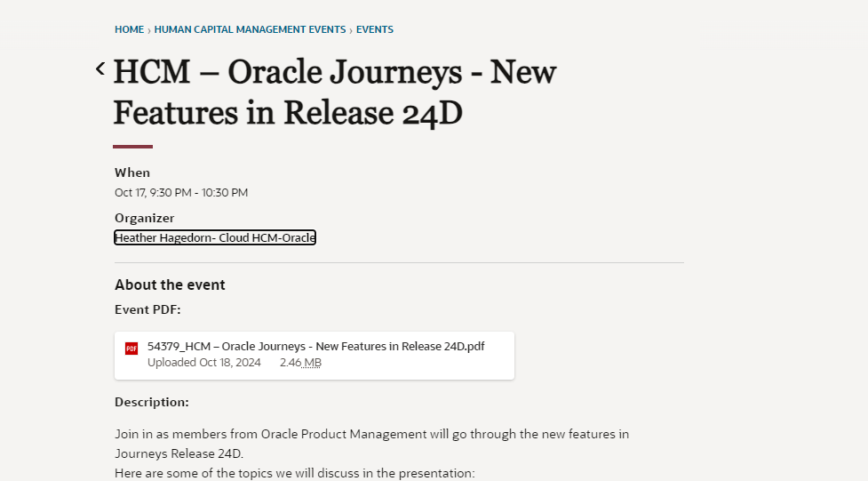Click the dotted-underlined MB abbreviation

click(313, 363)
